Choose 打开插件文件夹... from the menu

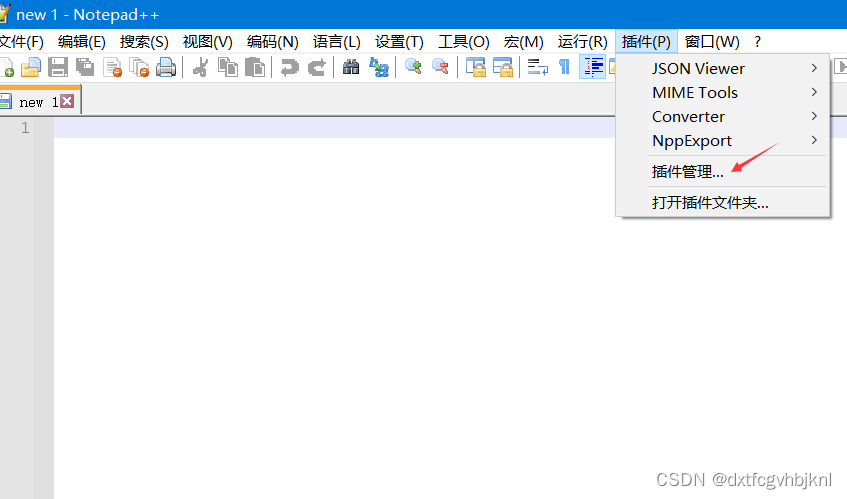tap(722, 203)
